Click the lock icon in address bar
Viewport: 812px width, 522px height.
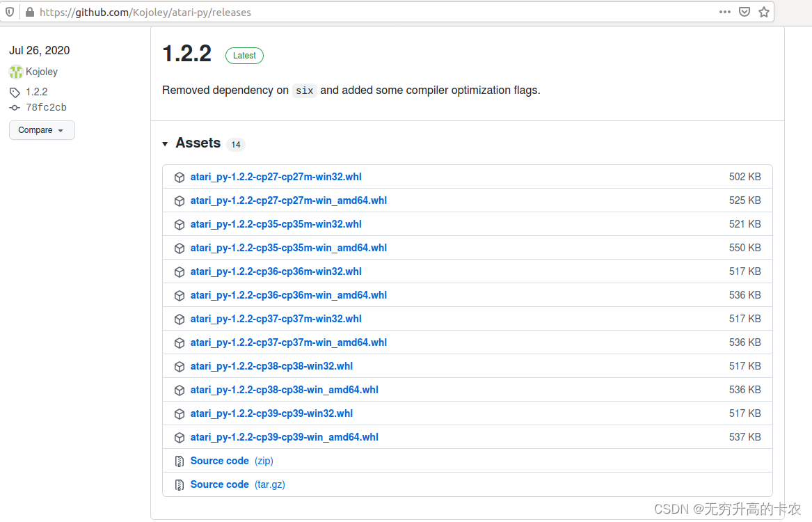pyautogui.click(x=29, y=12)
